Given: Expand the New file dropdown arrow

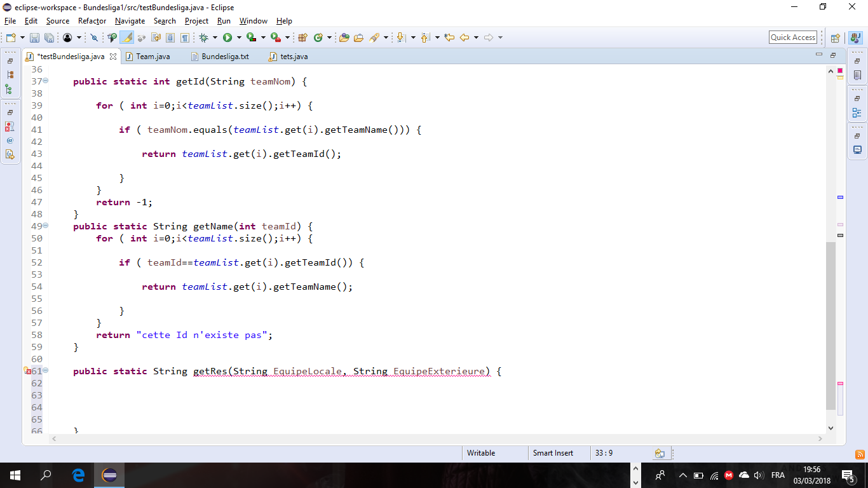Looking at the screenshot, I should pyautogui.click(x=22, y=37).
